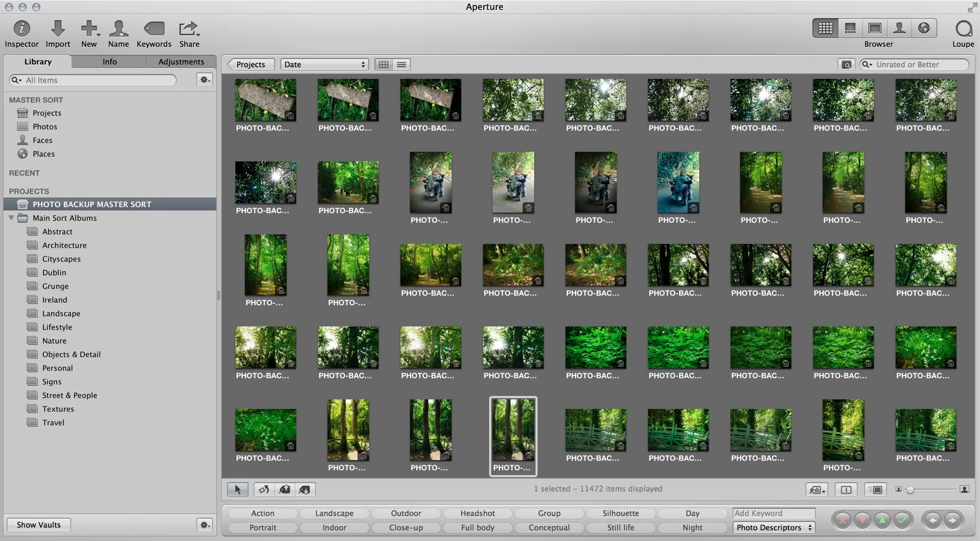980x541 pixels.
Task: Select the Rotate tool in the bottom toolbar
Action: tap(264, 489)
